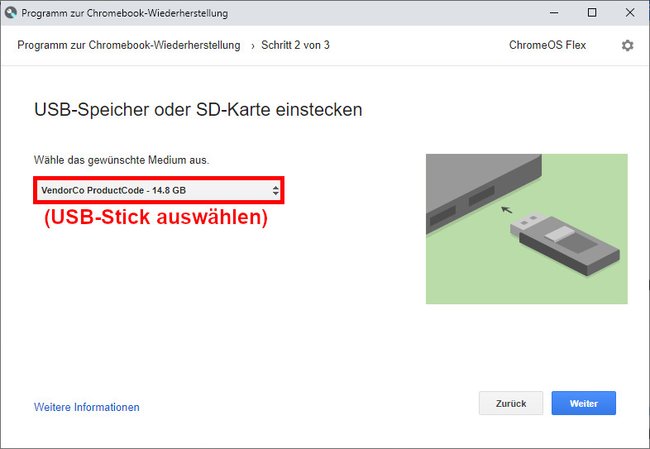Screen dimensions: 650x449
Task: Click the Weiter button
Action: click(x=583, y=403)
